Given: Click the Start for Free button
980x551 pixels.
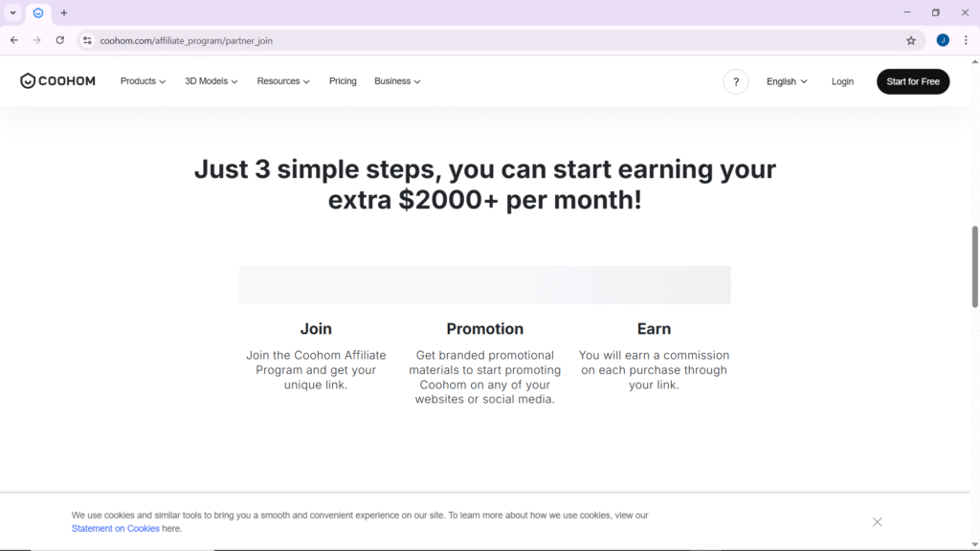Looking at the screenshot, I should coord(912,82).
